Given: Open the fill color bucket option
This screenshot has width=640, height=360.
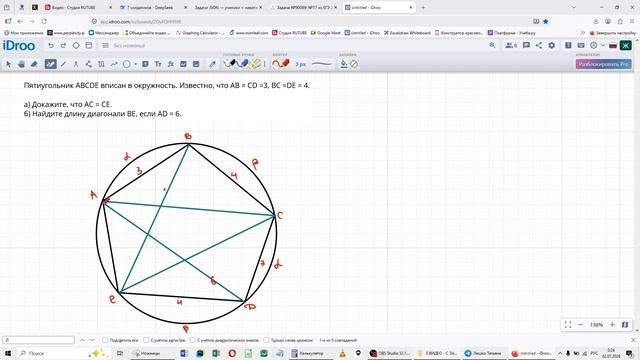Looking at the screenshot, I should (x=344, y=64).
